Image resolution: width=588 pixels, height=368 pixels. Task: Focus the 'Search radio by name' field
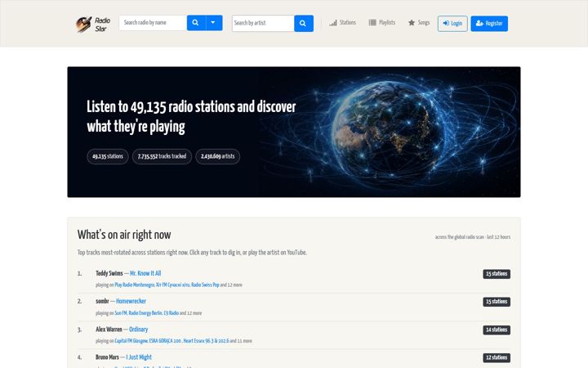point(153,23)
